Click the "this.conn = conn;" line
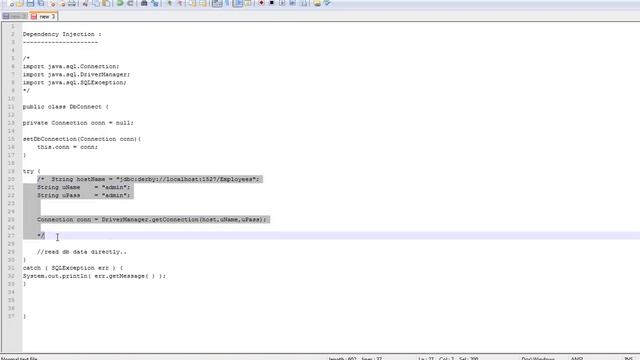This screenshot has height=360, width=640. tap(67, 147)
